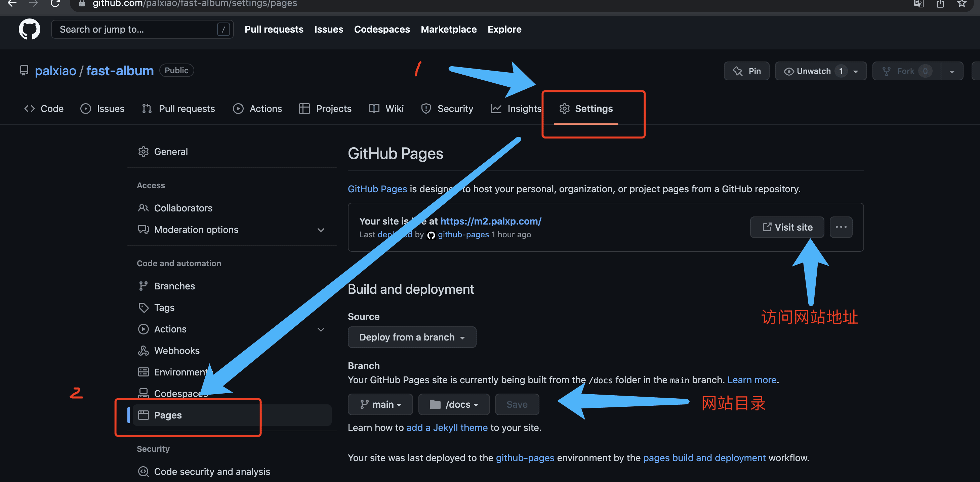
Task: Open General settings in the sidebar
Action: coord(232,152)
